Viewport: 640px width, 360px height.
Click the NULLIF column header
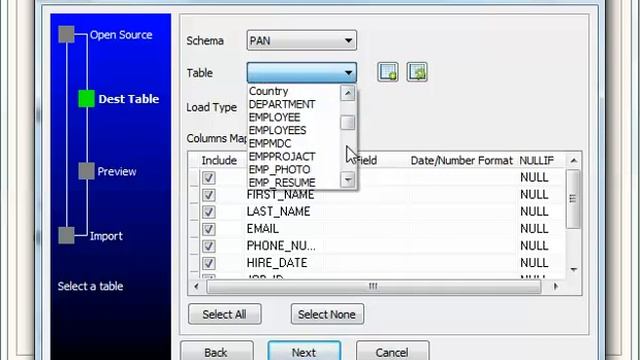point(536,160)
